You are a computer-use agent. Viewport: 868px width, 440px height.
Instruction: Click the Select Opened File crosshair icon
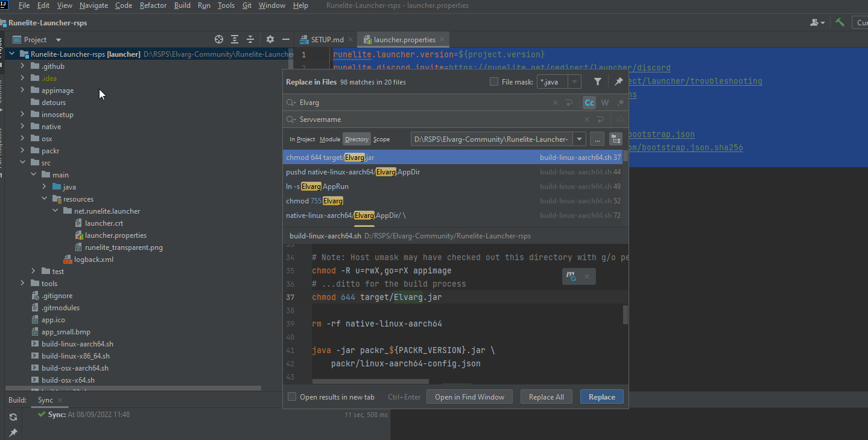click(x=219, y=39)
